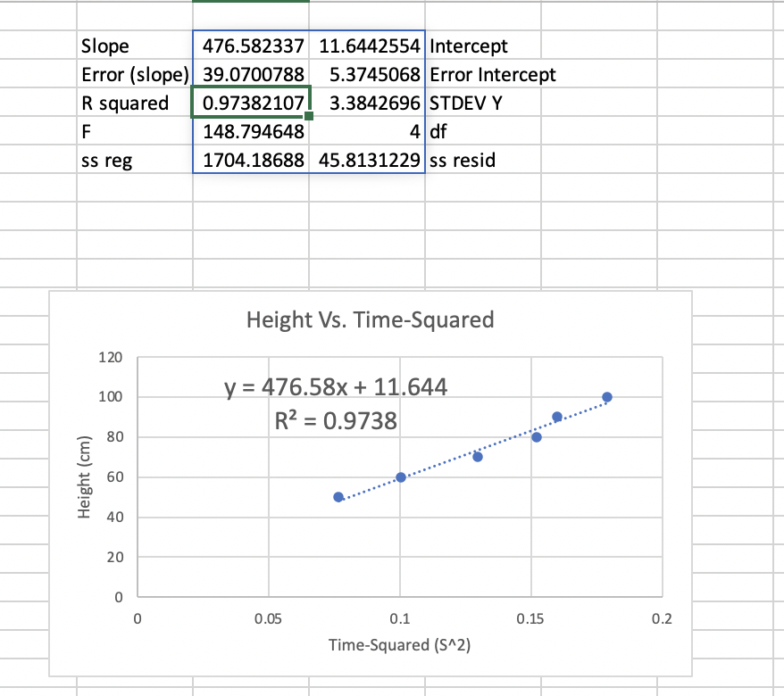Click the F statistic value 148.794648
784x696 pixels.
click(x=252, y=131)
